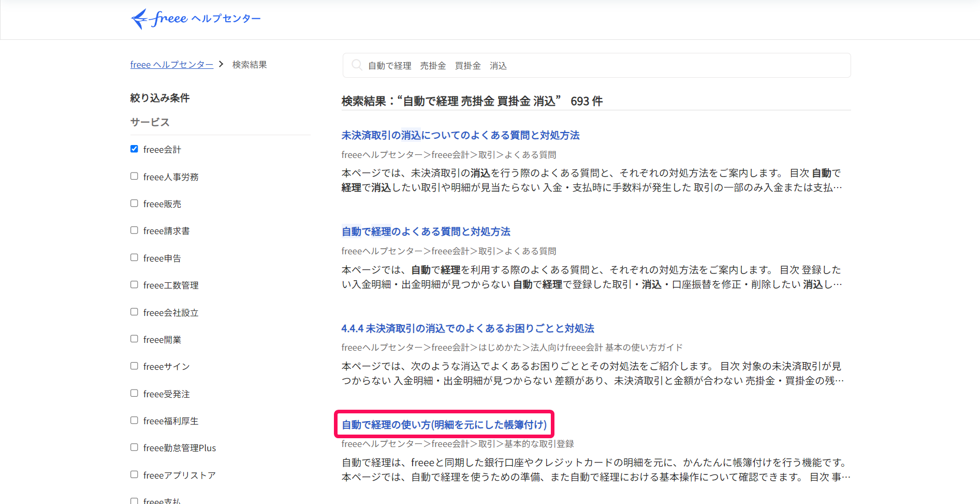This screenshot has width=980, height=504.
Task: Uncheck the freee会計 checkbox
Action: click(x=134, y=149)
